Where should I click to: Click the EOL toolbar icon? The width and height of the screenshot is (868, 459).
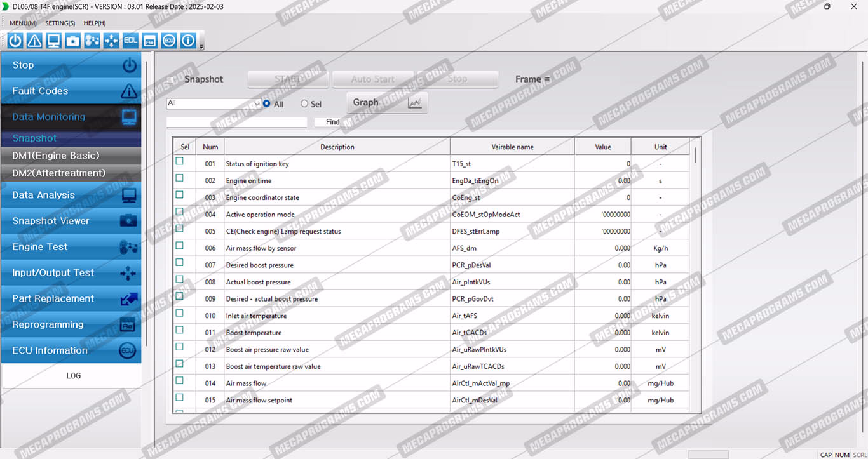pyautogui.click(x=130, y=41)
